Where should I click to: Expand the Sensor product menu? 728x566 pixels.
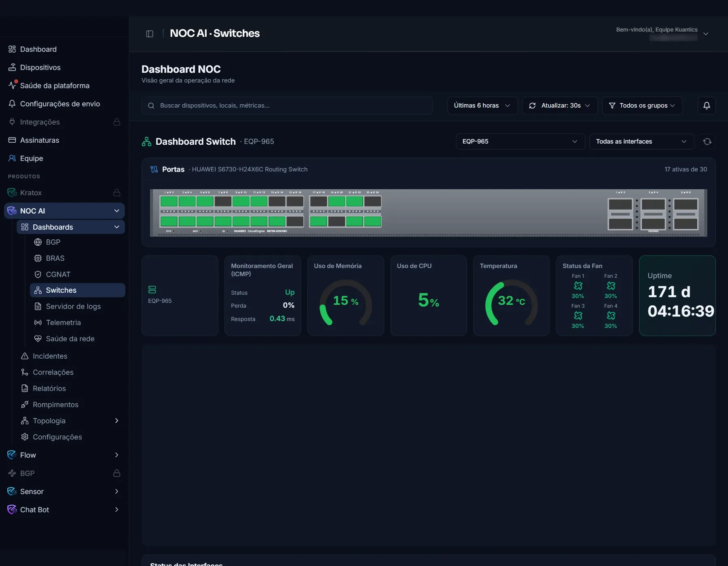coord(117,492)
